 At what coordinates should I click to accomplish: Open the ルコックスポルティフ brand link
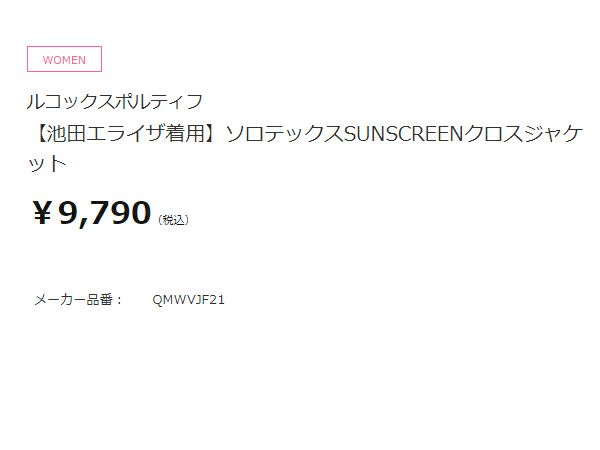(115, 101)
